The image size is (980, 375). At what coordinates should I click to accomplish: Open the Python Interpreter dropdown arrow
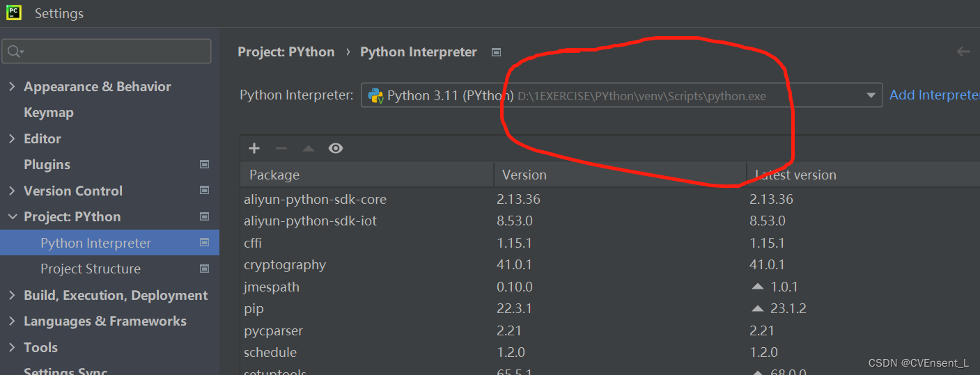pyautogui.click(x=871, y=95)
